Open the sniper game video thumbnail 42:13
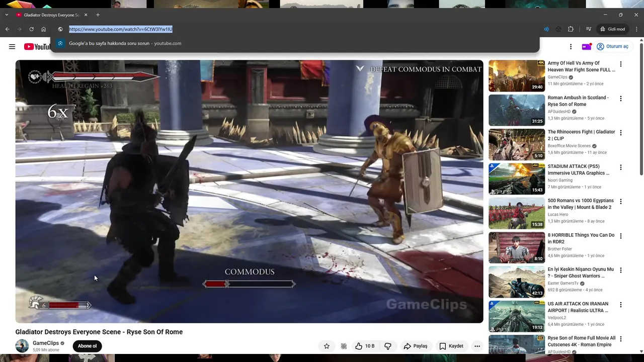644x362 pixels. (x=517, y=282)
